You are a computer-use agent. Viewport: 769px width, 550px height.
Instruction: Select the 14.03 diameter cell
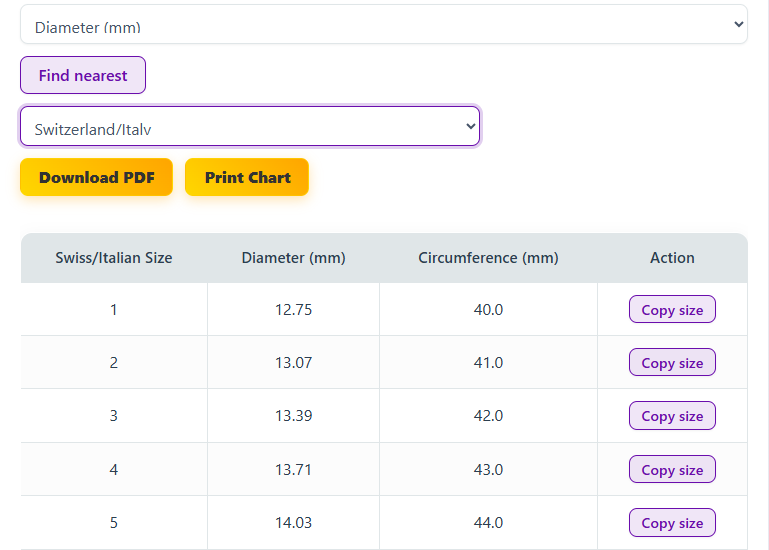293,523
